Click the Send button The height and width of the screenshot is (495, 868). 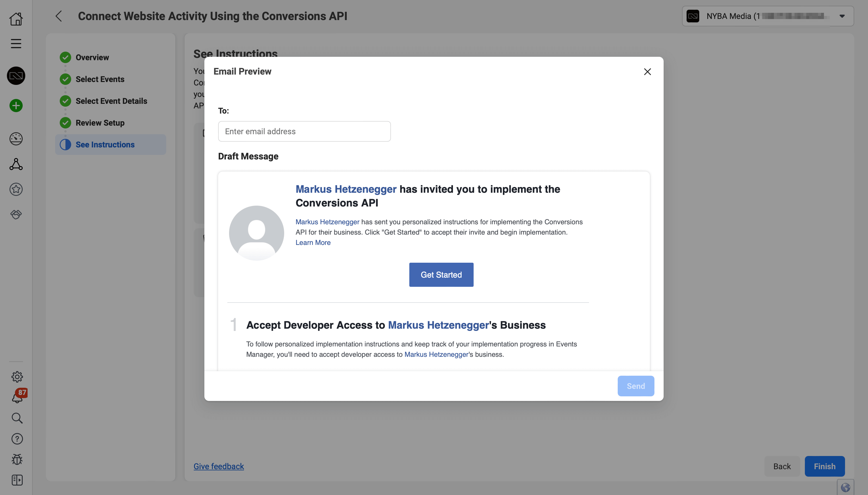(x=635, y=386)
